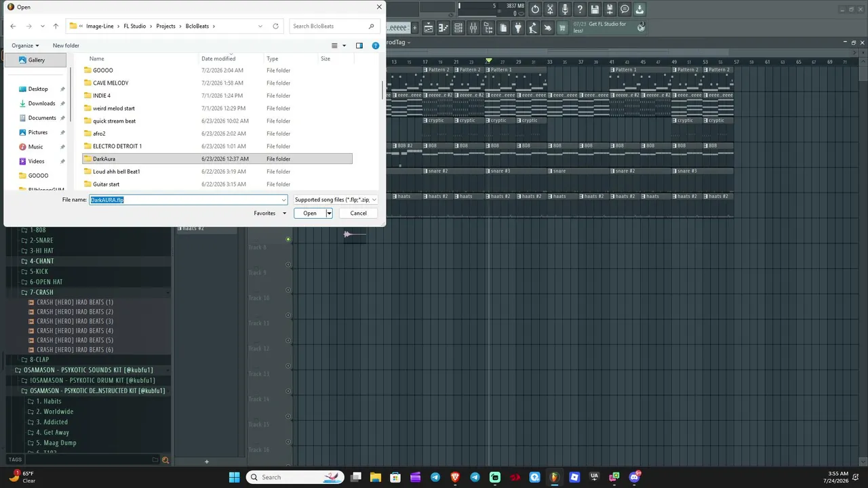Click the download content icon in FL Studio toolbar

click(x=639, y=9)
